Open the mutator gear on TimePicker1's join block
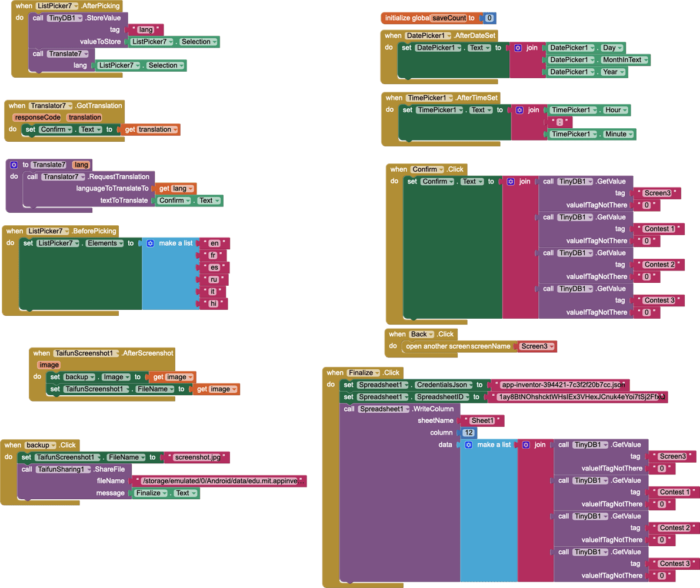This screenshot has height=588, width=700. click(519, 110)
